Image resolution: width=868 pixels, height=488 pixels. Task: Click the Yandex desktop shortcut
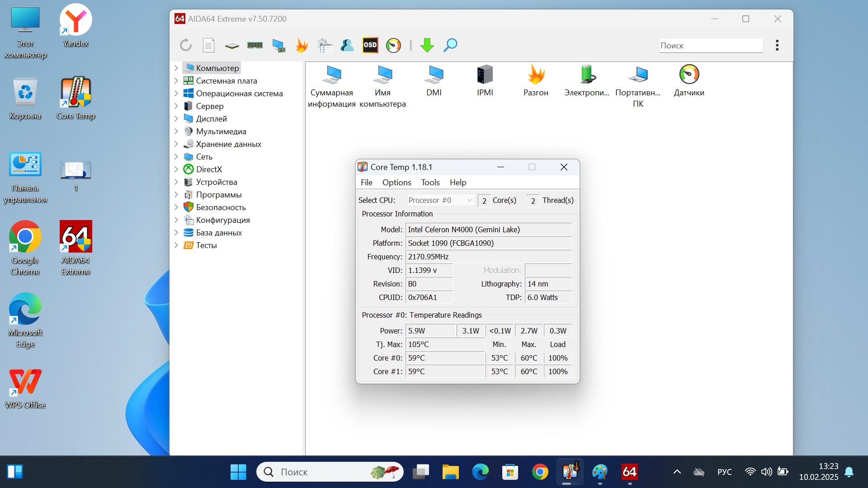[76, 26]
